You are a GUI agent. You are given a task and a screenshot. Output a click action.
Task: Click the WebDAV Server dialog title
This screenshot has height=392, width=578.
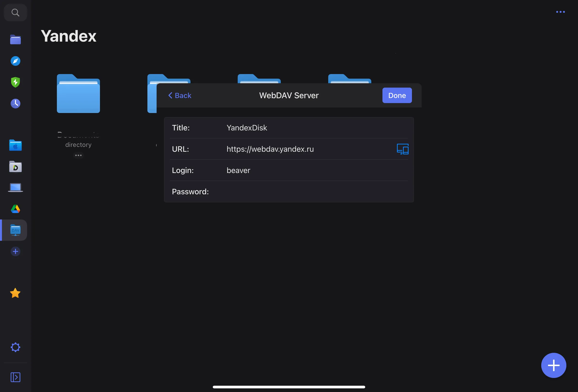pyautogui.click(x=289, y=95)
